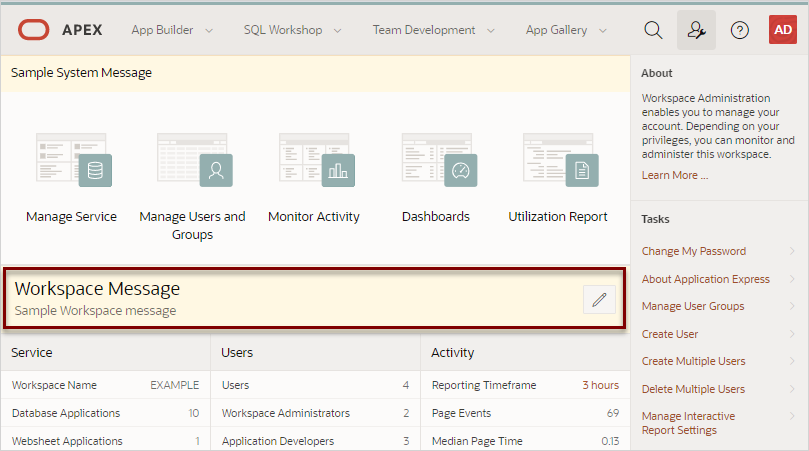The height and width of the screenshot is (451, 809).
Task: Click the Sample Workspace message text
Action: tap(95, 311)
